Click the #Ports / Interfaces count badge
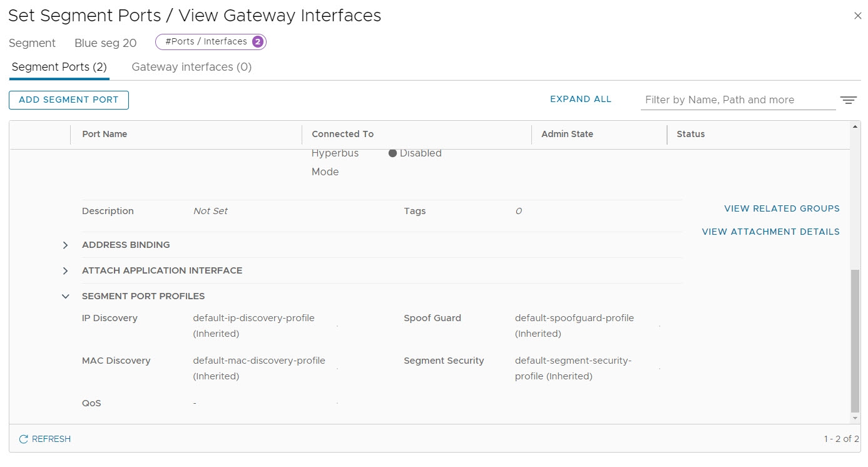Screen dimensions: 868x467 257,42
